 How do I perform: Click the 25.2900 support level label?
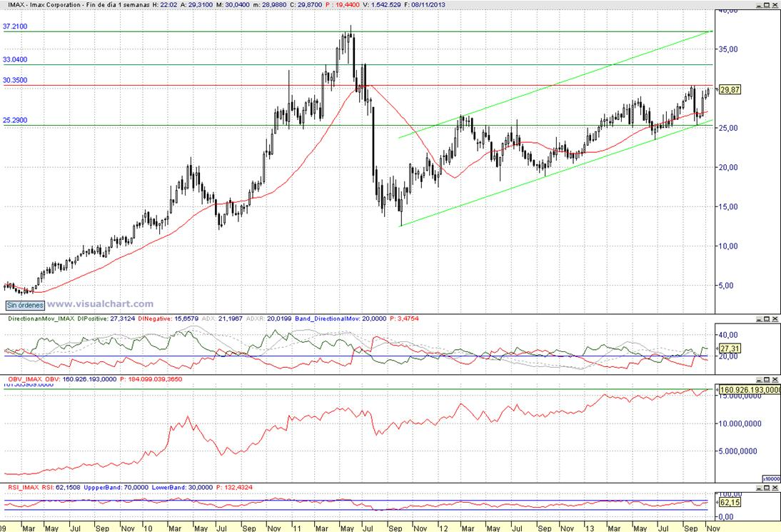pyautogui.click(x=15, y=120)
